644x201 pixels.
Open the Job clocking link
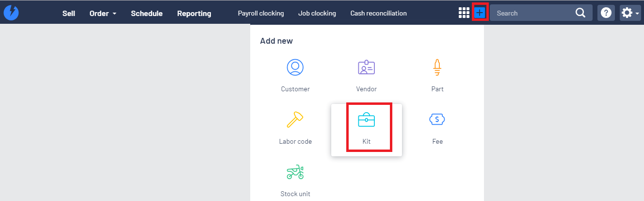click(317, 13)
